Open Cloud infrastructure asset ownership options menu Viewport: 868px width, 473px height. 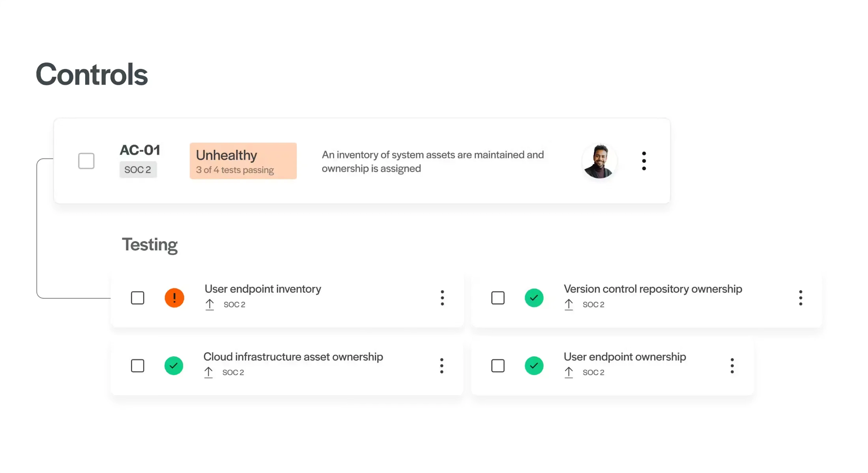point(441,366)
